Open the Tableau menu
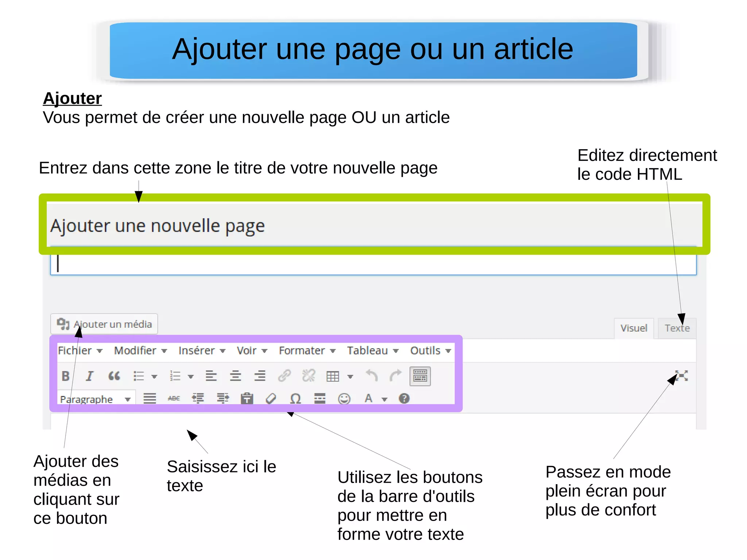 click(x=373, y=351)
